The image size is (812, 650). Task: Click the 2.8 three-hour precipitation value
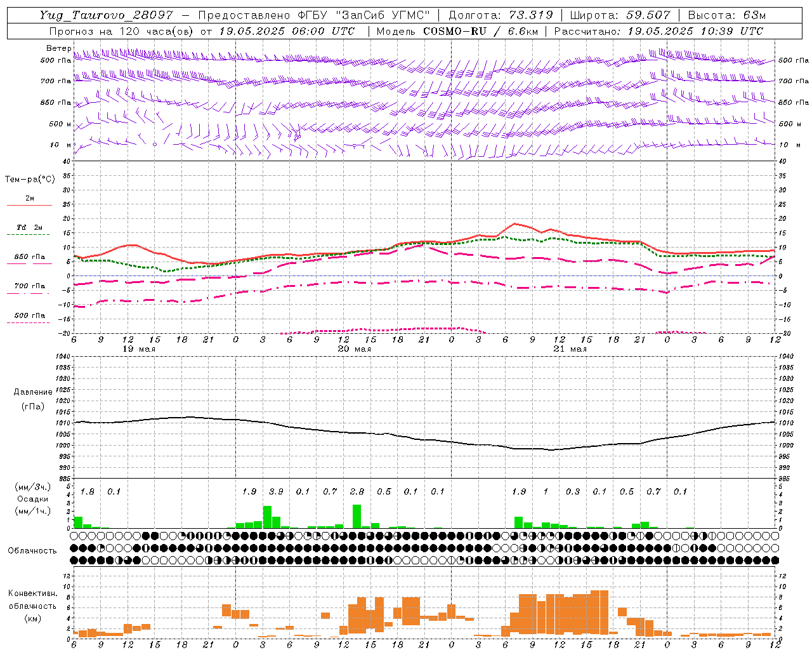[x=357, y=492]
